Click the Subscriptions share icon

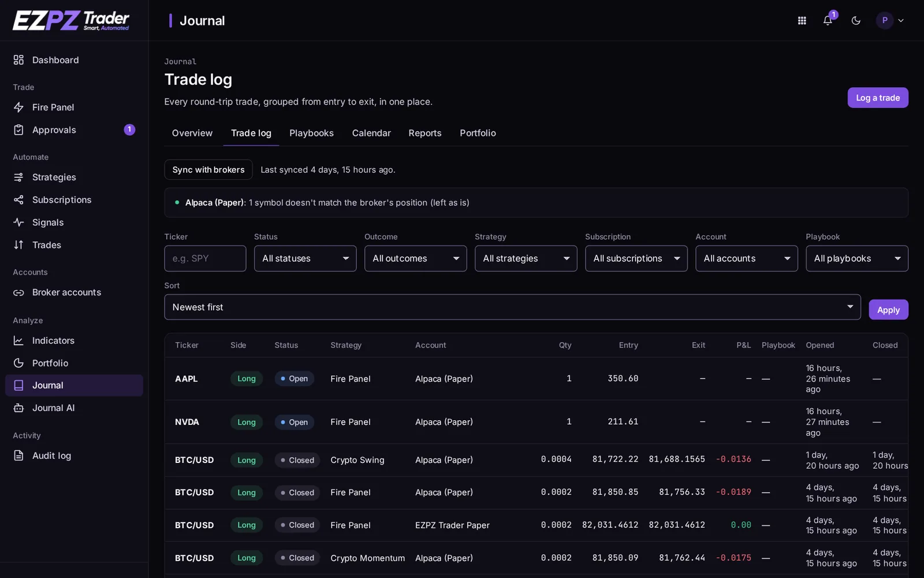[18, 199]
